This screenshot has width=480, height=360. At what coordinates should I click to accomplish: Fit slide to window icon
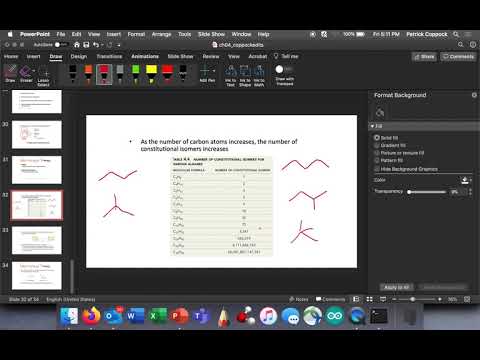pos(467,299)
